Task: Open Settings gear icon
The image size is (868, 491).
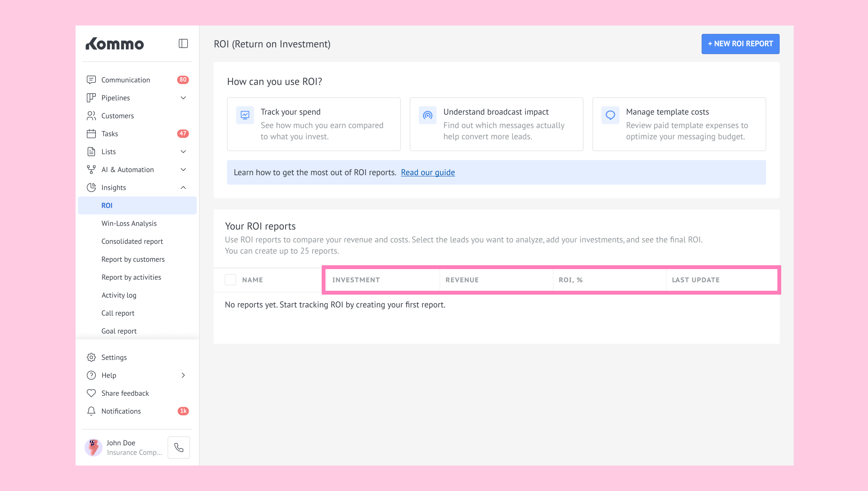Action: [x=91, y=357]
